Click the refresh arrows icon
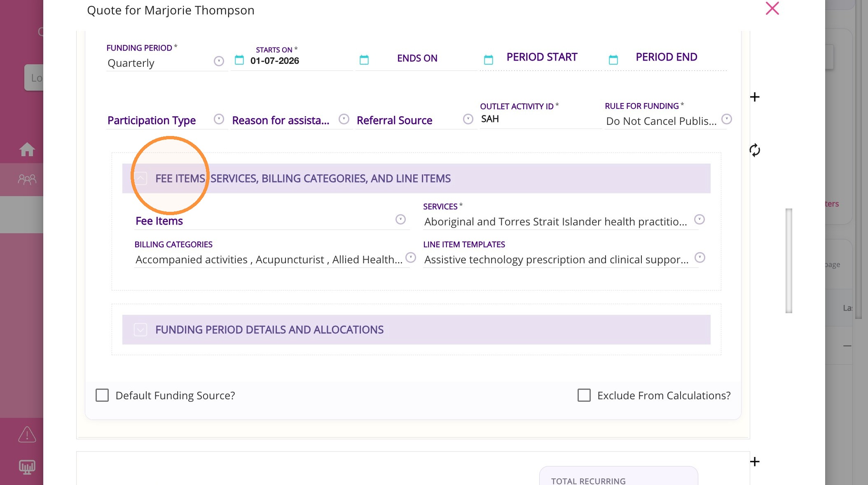The height and width of the screenshot is (485, 868). point(754,150)
